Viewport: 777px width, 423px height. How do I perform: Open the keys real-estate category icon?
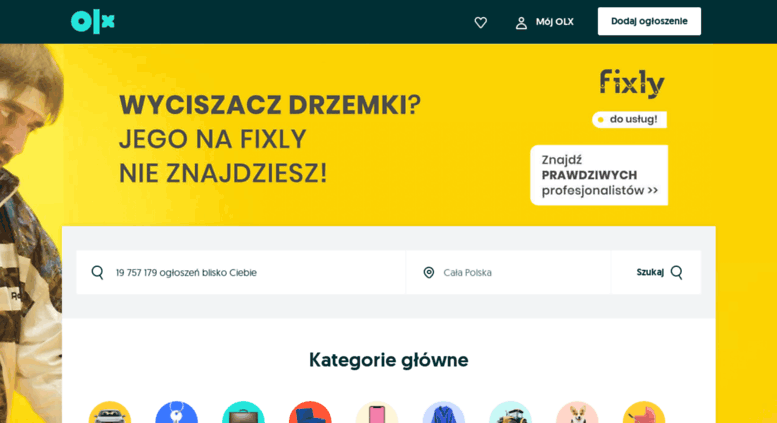(176, 413)
